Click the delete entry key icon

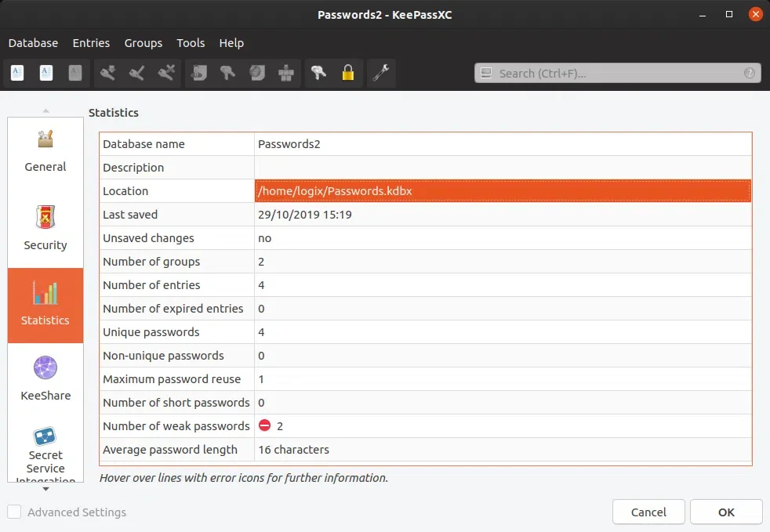pos(166,73)
